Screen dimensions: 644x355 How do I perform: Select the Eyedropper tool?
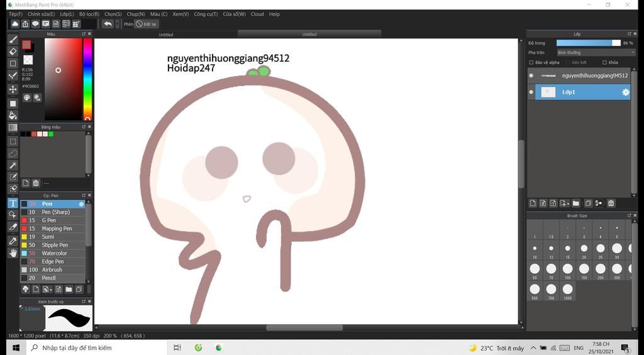(x=13, y=241)
